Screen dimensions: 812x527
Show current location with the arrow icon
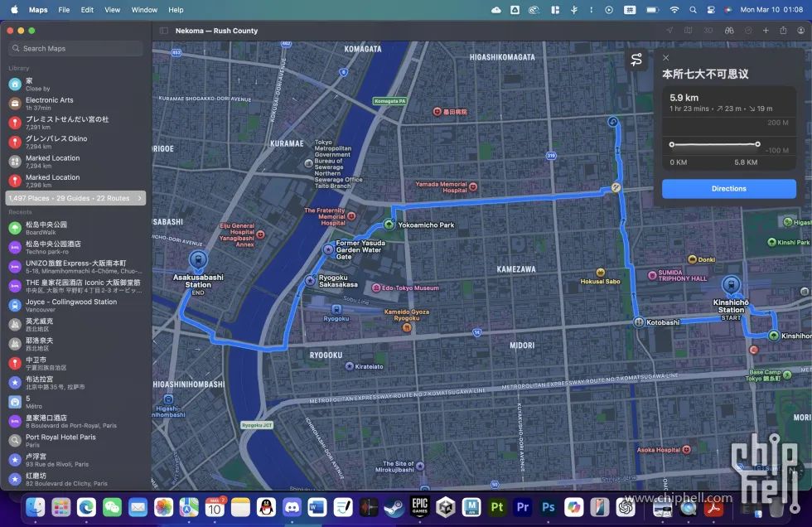[669, 31]
